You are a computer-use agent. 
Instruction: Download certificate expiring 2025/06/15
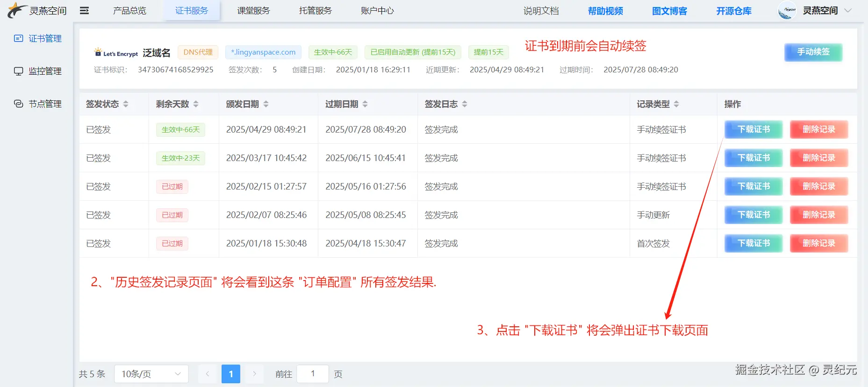click(x=753, y=158)
